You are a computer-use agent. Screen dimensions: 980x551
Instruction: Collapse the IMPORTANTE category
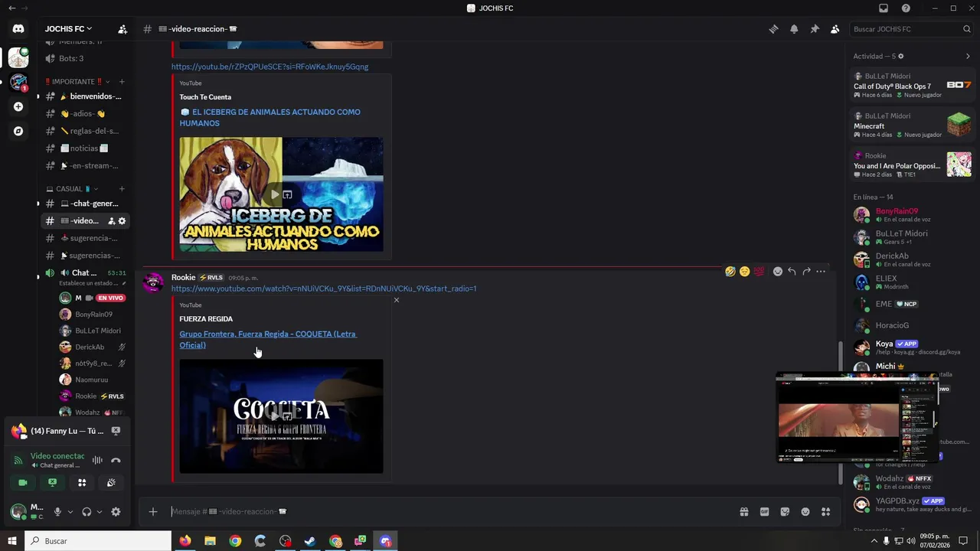tap(77, 82)
